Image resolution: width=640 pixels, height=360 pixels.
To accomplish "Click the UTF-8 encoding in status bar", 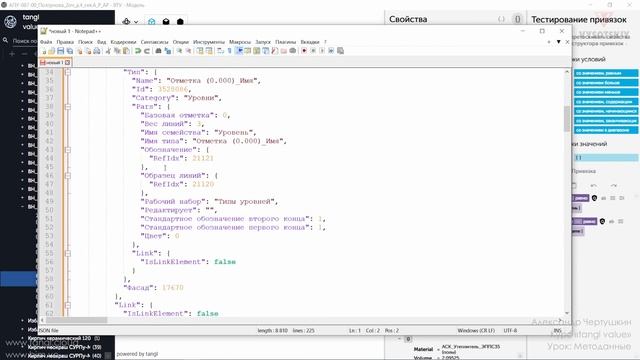I will [x=510, y=330].
